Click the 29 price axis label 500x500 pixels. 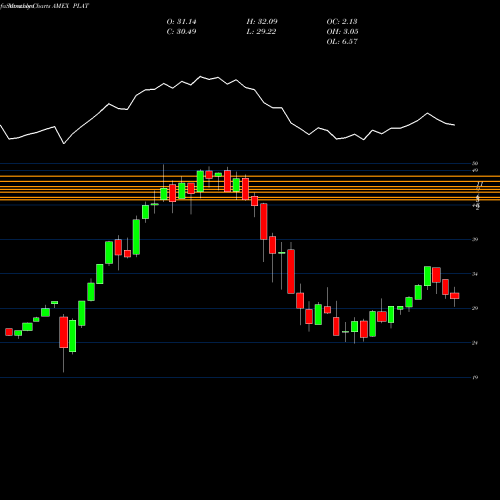pyautogui.click(x=475, y=308)
